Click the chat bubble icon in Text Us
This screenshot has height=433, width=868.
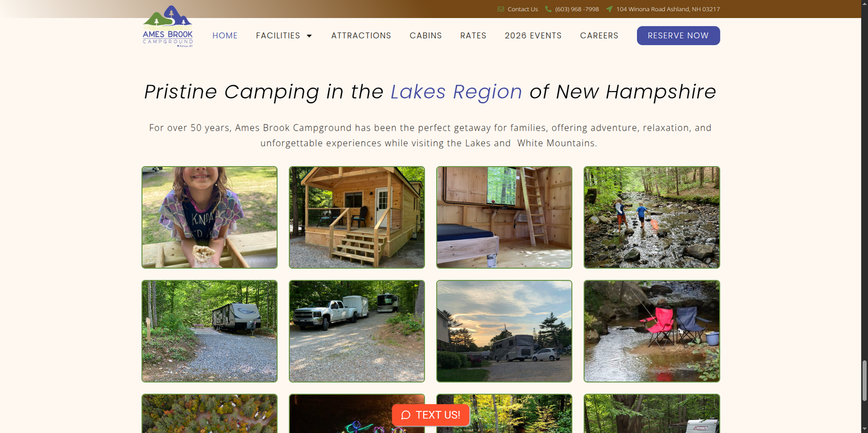point(406,415)
